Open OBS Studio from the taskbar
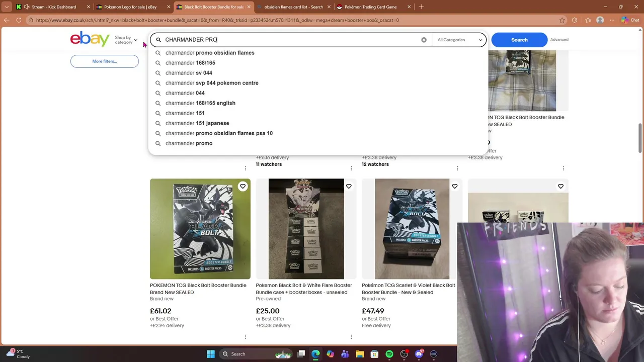Viewport: 644px width, 362px height. (404, 354)
